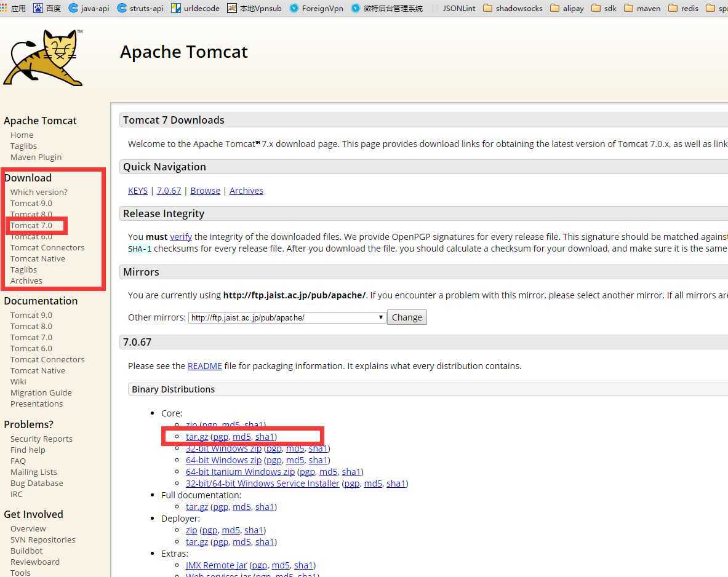Open the 微特后台管理系统 bookmark

tap(386, 8)
